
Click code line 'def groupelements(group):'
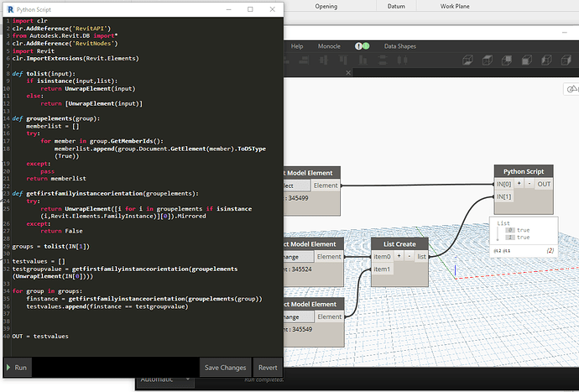56,118
